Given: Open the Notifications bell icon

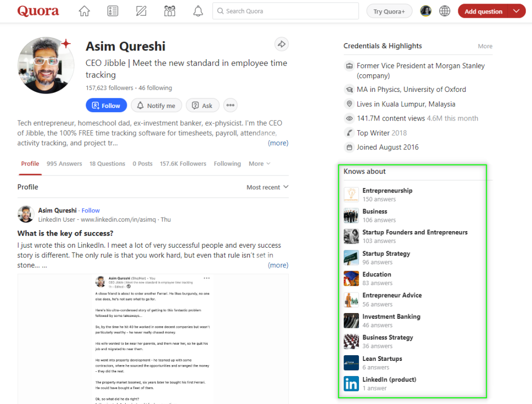Looking at the screenshot, I should click(198, 11).
